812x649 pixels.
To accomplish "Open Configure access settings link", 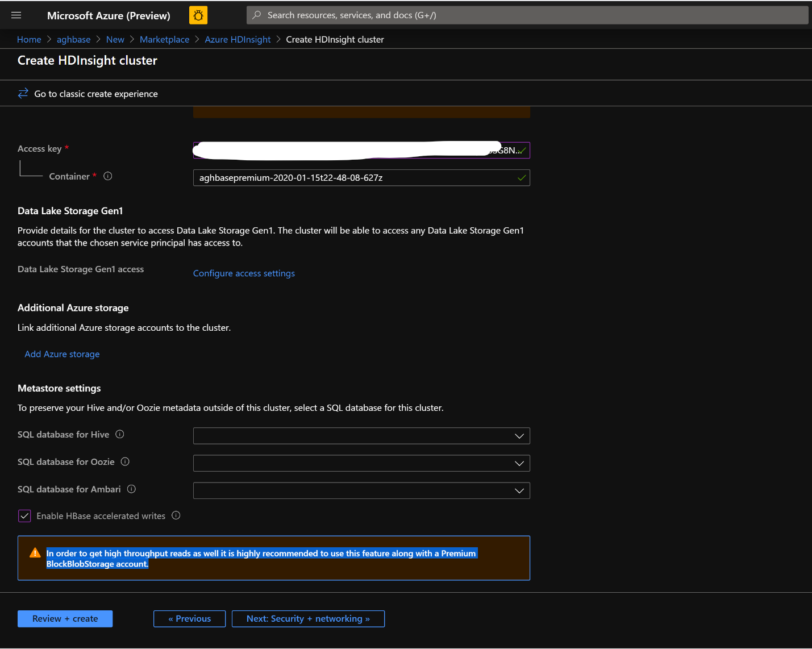I will [244, 273].
